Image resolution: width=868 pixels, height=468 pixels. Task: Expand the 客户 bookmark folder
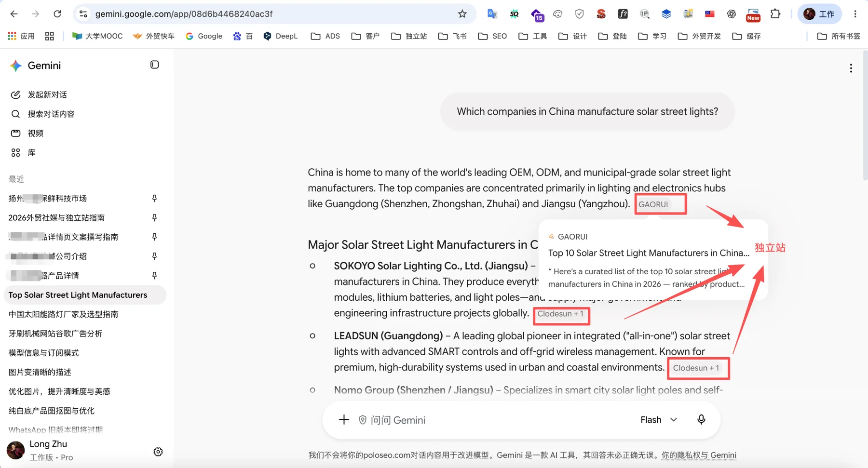tap(366, 36)
